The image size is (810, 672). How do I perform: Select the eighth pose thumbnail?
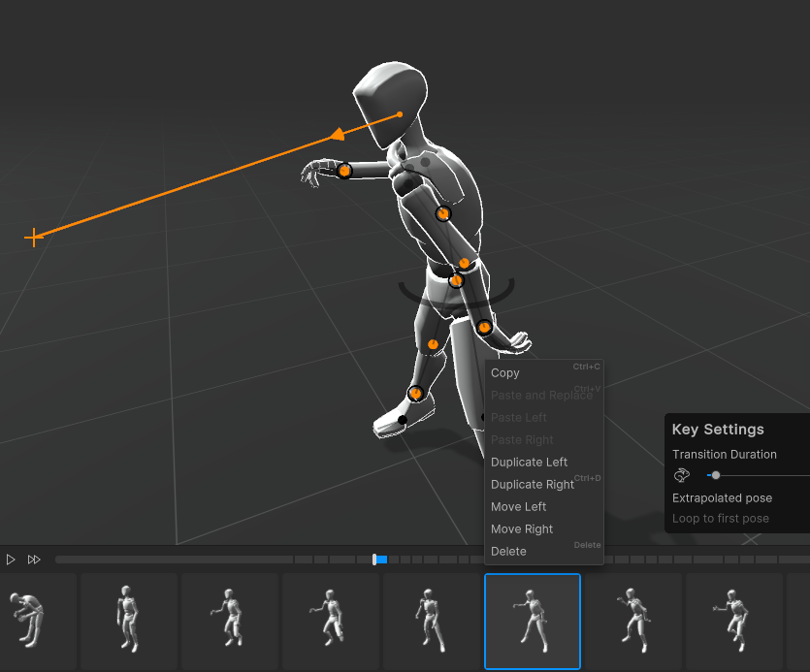point(734,622)
